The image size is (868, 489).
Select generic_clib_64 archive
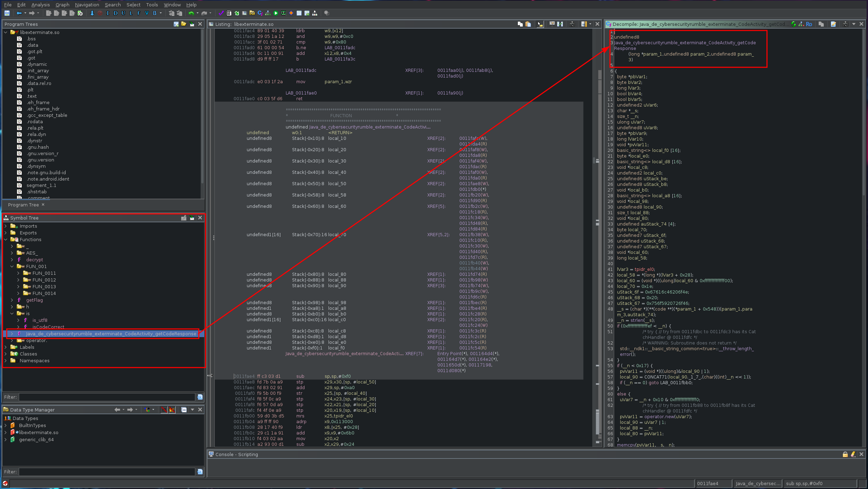point(36,439)
